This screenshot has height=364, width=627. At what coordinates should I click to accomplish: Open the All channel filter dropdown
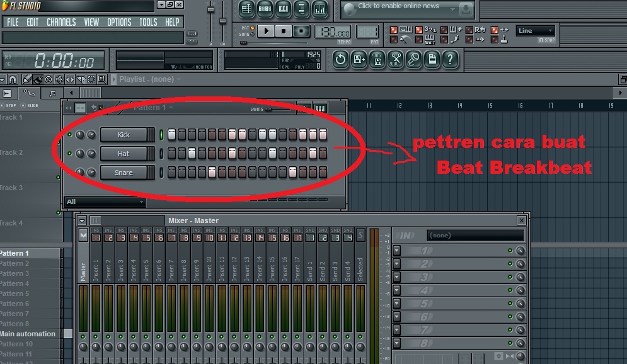point(105,202)
